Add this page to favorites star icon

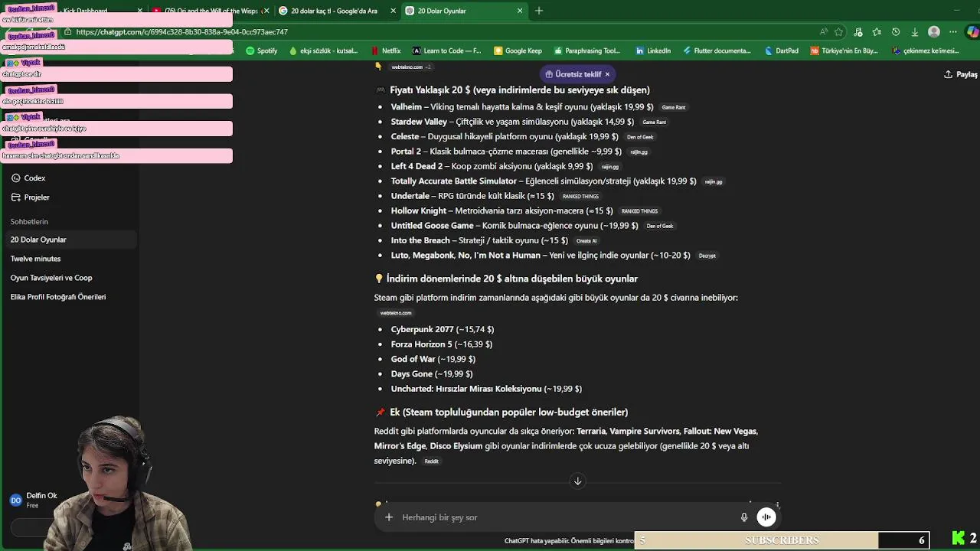pos(839,32)
